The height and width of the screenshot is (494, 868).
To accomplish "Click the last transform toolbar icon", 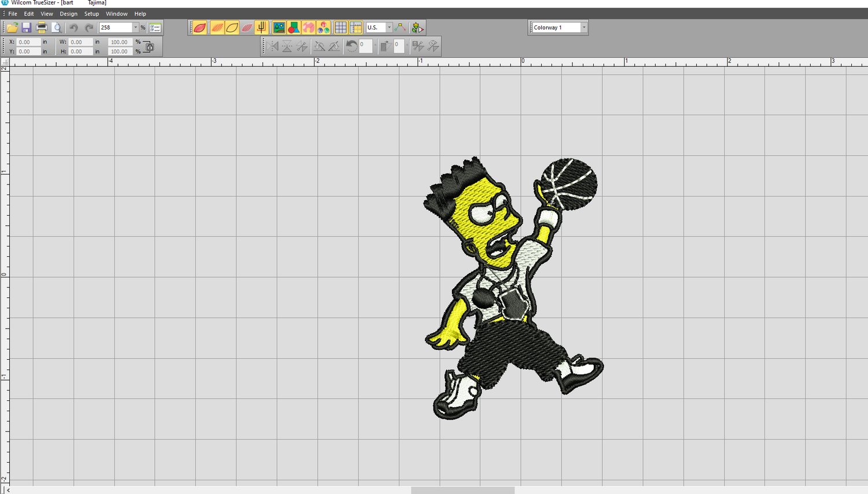I will click(x=433, y=46).
